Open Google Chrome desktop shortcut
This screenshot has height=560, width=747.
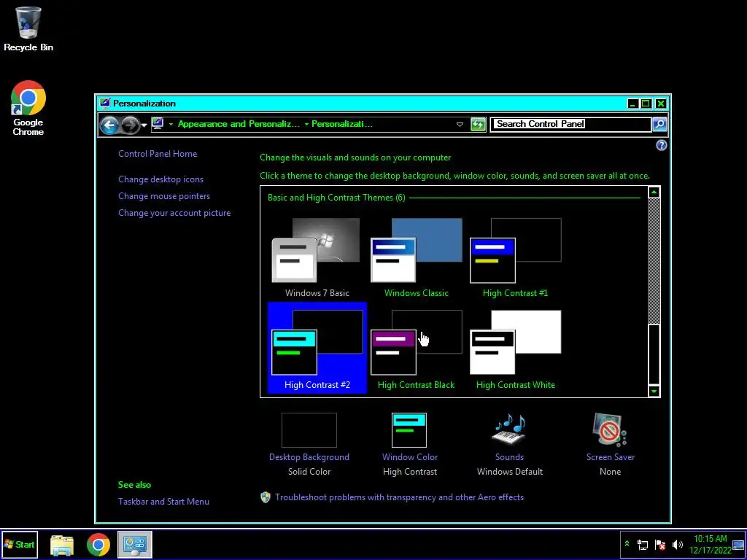[28, 108]
